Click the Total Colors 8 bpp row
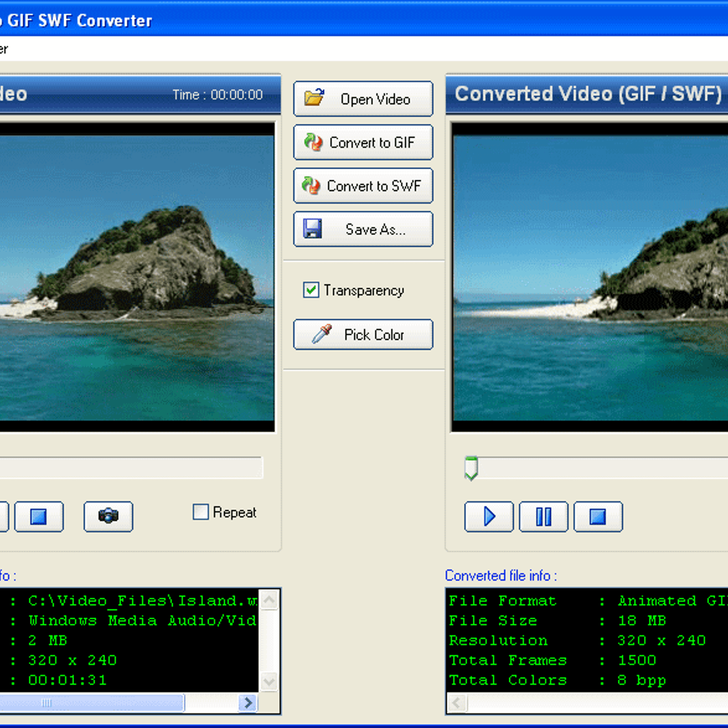This screenshot has height=728, width=728. (x=558, y=680)
